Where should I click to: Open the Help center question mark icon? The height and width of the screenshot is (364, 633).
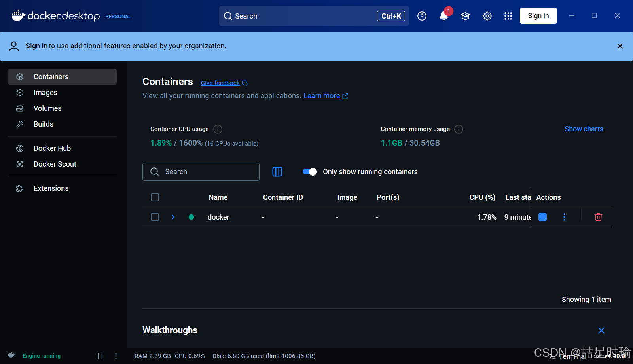click(422, 16)
